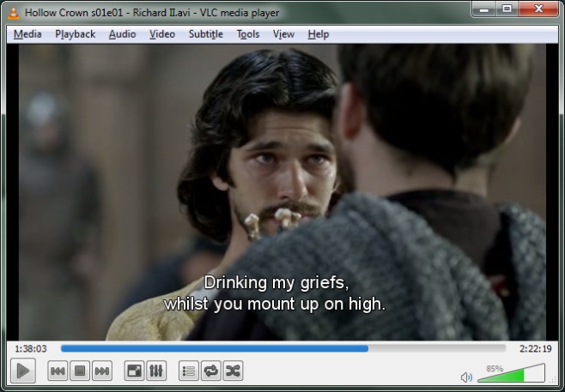Show extended settings equalizer panel
This screenshot has width=565, height=392.
coord(156,371)
